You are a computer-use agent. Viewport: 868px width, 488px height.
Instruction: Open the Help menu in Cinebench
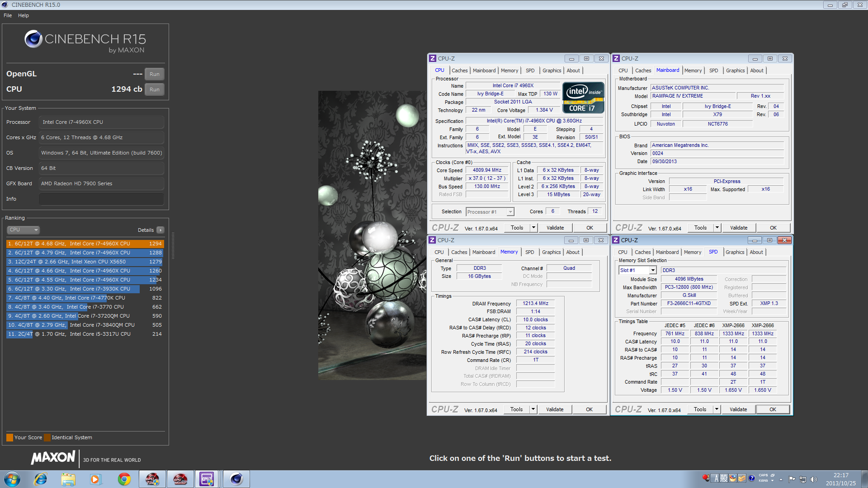pos(24,15)
